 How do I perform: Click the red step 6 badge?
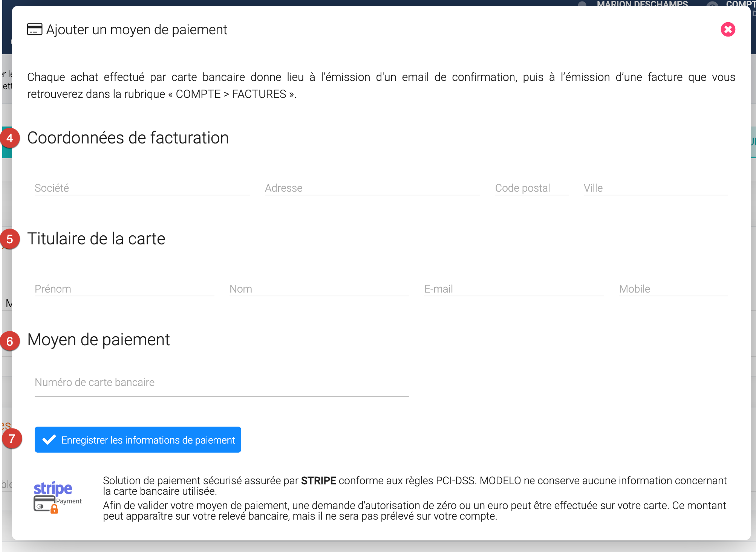tap(10, 341)
